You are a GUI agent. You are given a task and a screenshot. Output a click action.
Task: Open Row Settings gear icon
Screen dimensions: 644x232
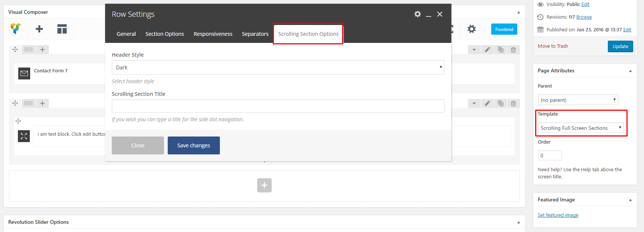coord(417,14)
